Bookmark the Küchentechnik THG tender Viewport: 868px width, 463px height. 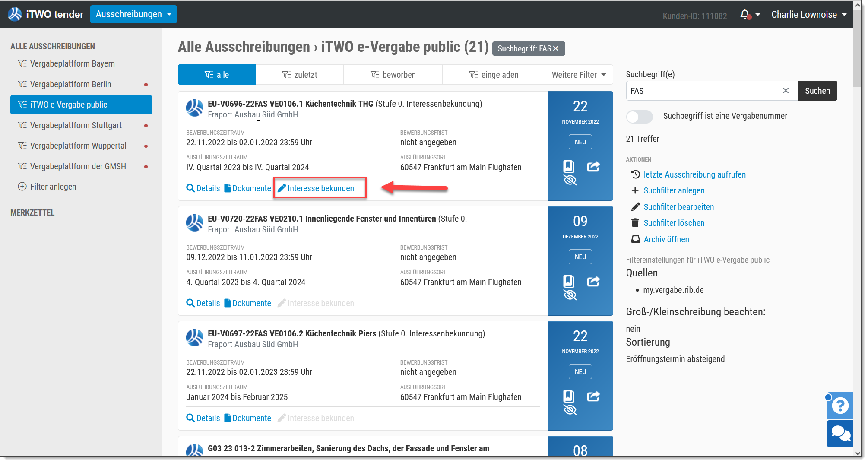coord(569,166)
